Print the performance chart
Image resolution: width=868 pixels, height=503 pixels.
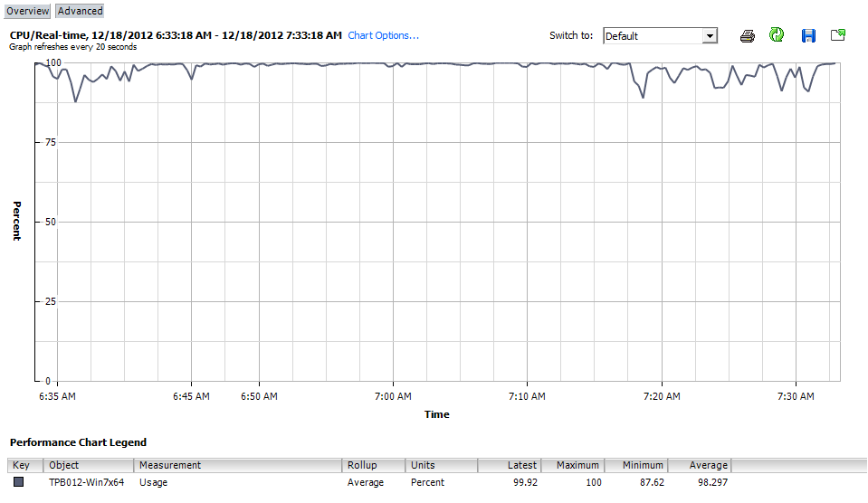pyautogui.click(x=748, y=36)
